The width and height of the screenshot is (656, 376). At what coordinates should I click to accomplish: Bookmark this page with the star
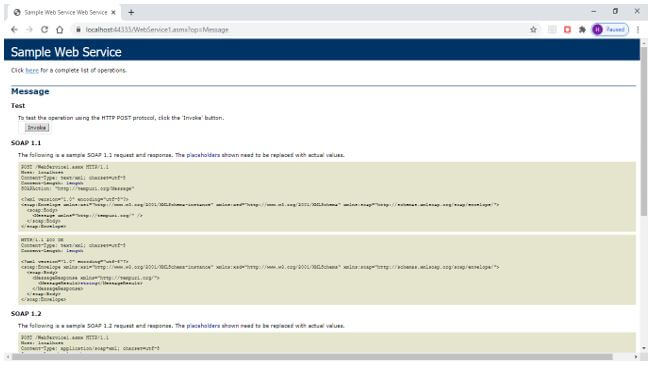pyautogui.click(x=533, y=30)
